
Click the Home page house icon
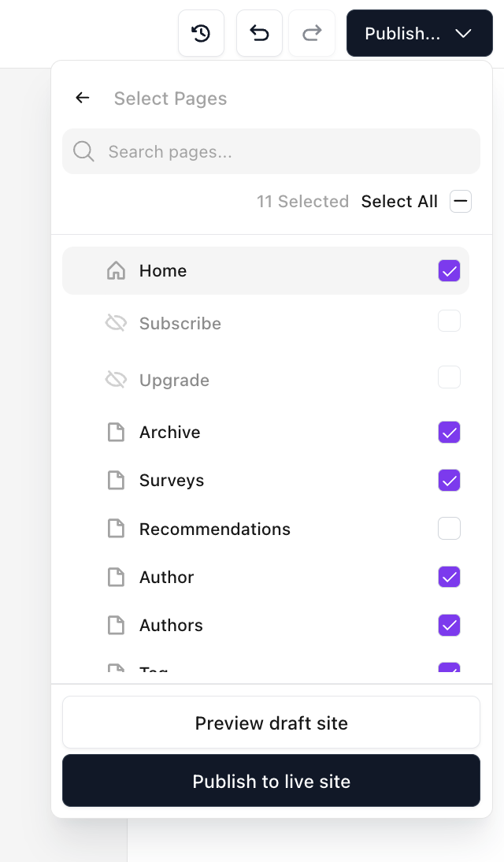point(116,271)
